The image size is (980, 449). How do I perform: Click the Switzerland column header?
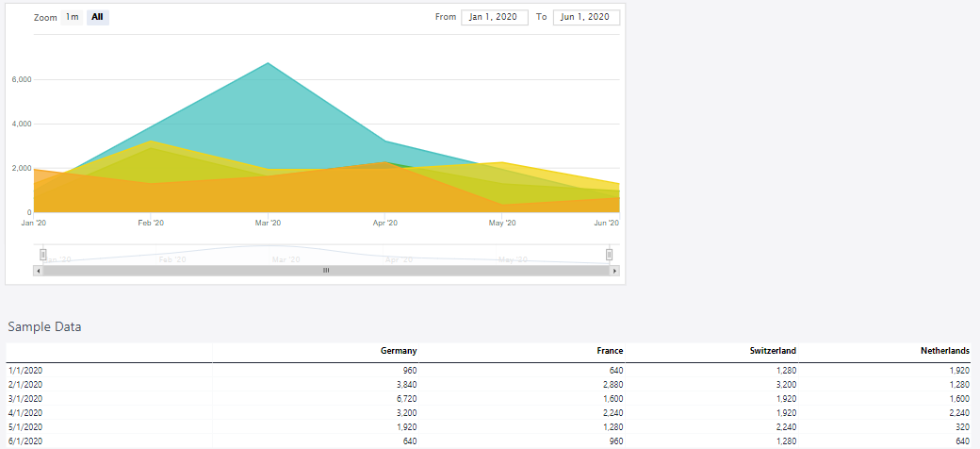[x=773, y=351]
